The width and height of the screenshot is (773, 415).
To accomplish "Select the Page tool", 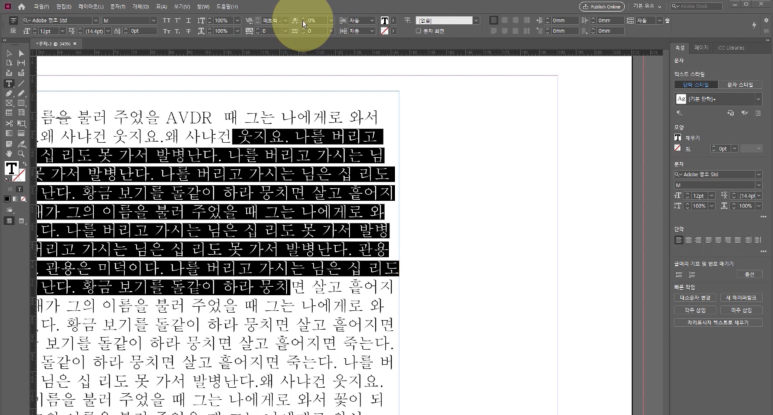I will point(9,63).
